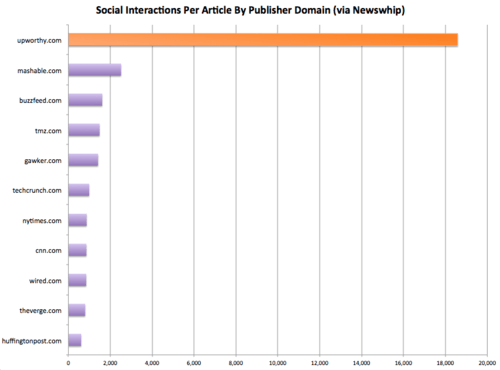Select the theverge.com bar
Image resolution: width=500 pixels, height=370 pixels.
[77, 310]
